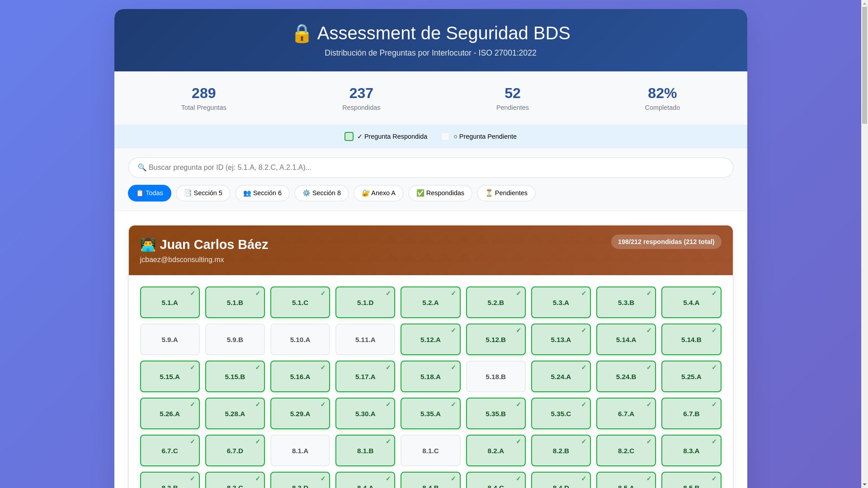The image size is (868, 488).
Task: Open pending question 5.10.A
Action: (x=300, y=339)
